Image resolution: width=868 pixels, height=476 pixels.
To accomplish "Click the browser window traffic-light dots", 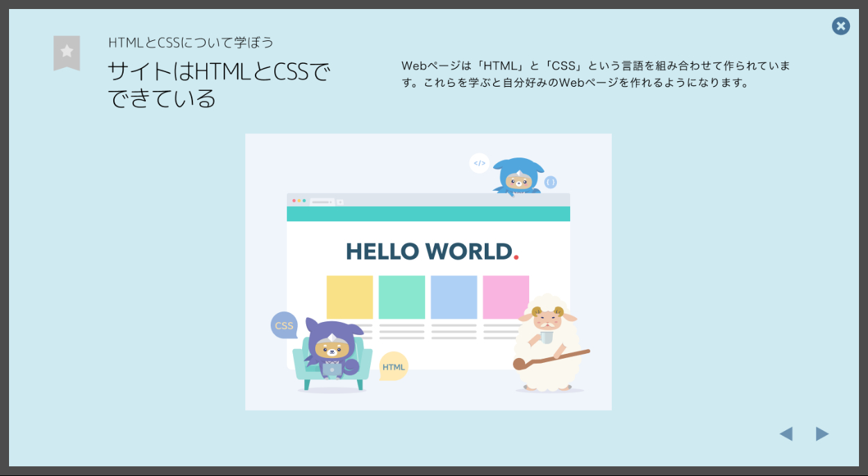I will click(x=299, y=201).
